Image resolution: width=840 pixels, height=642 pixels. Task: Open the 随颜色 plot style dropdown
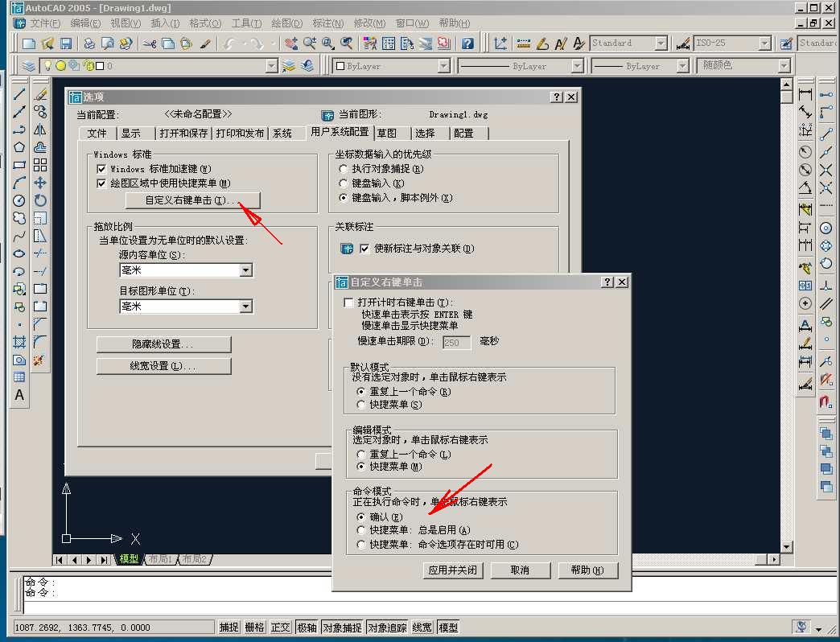(x=784, y=66)
